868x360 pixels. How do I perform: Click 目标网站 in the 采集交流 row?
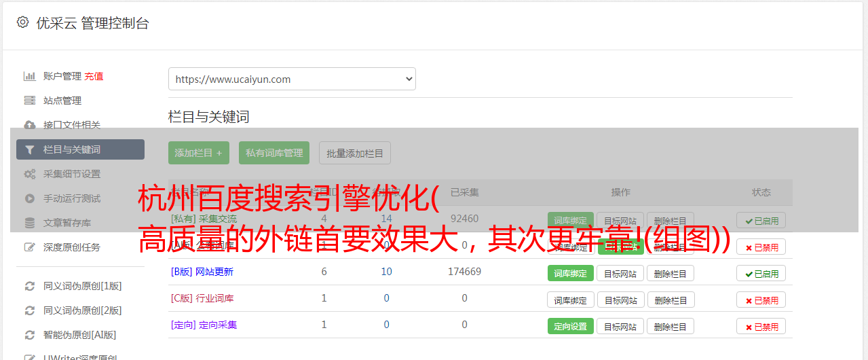coord(620,221)
